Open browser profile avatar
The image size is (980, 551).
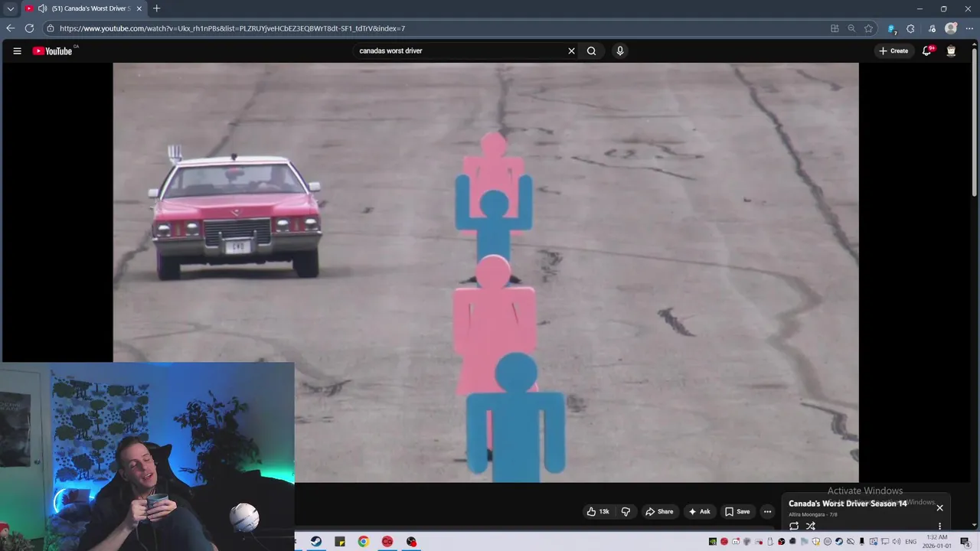(x=951, y=28)
